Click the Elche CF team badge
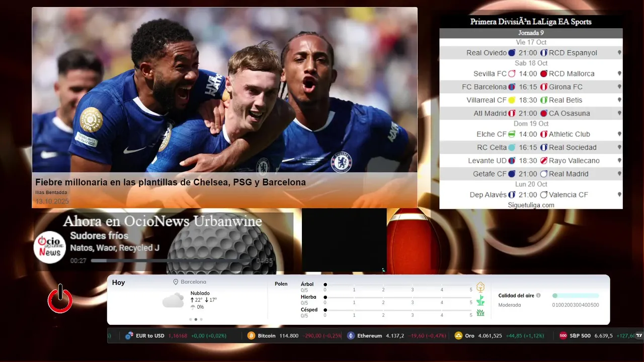Screen dimensions: 644x362 point(512,134)
